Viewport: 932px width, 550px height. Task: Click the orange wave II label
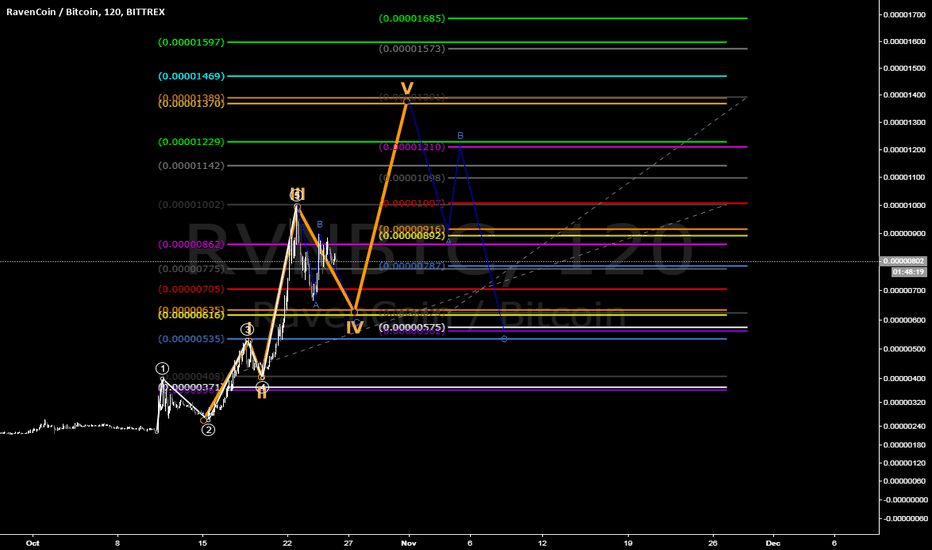click(x=262, y=394)
